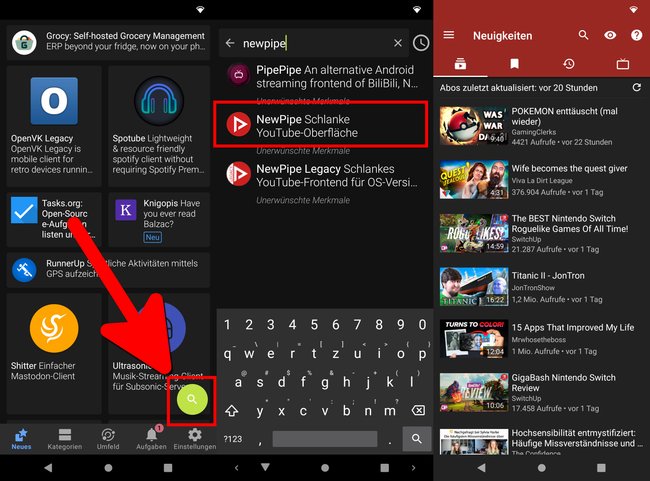Tap the q key on keyboard
This screenshot has width=650, height=481.
pos(228,354)
